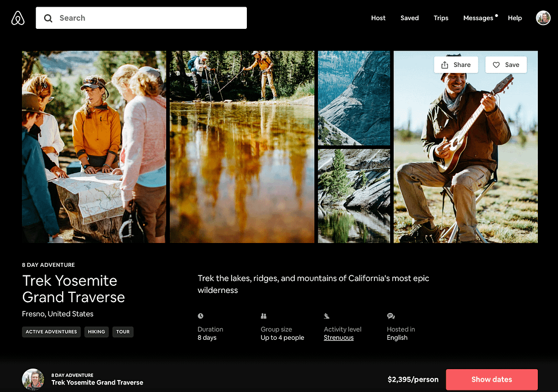
Task: Open the Airbnb logo home link
Action: tap(18, 18)
